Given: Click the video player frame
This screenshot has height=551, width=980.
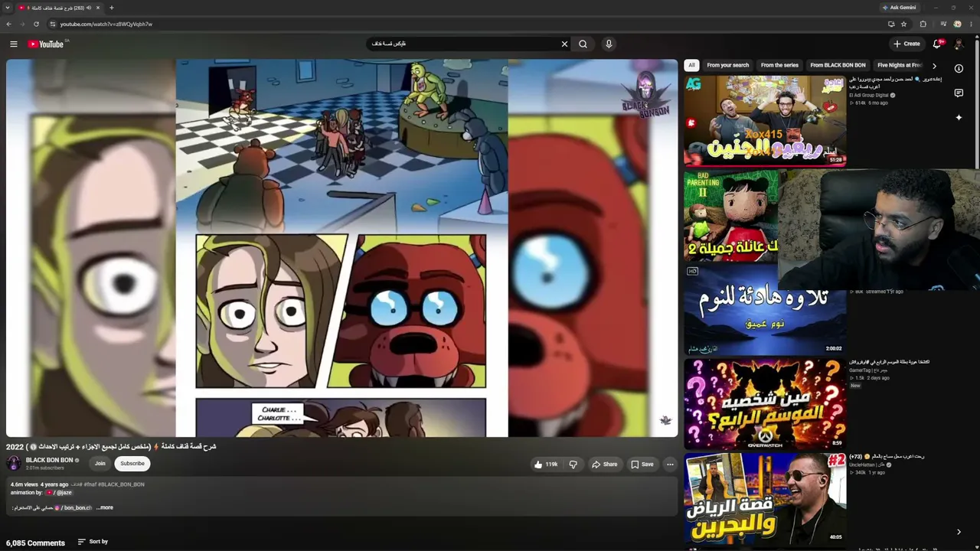Looking at the screenshot, I should (341, 248).
